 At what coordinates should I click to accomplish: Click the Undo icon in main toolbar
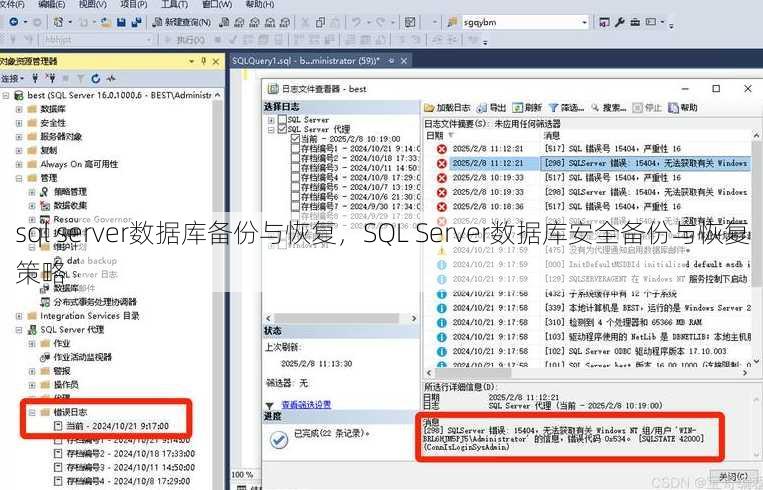point(357,22)
